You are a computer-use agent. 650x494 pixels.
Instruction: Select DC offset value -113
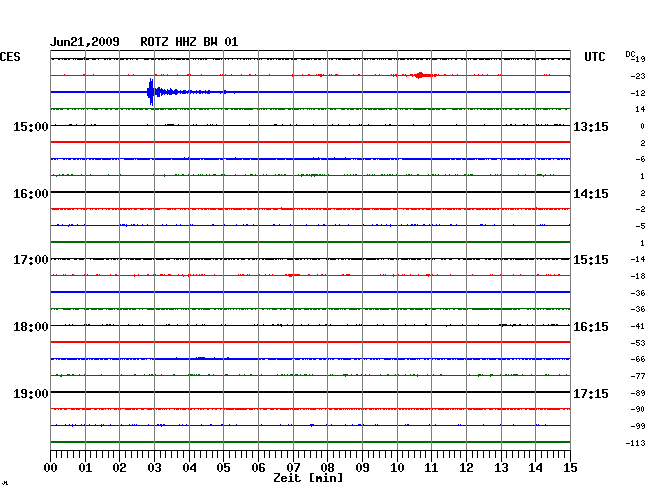636,443
